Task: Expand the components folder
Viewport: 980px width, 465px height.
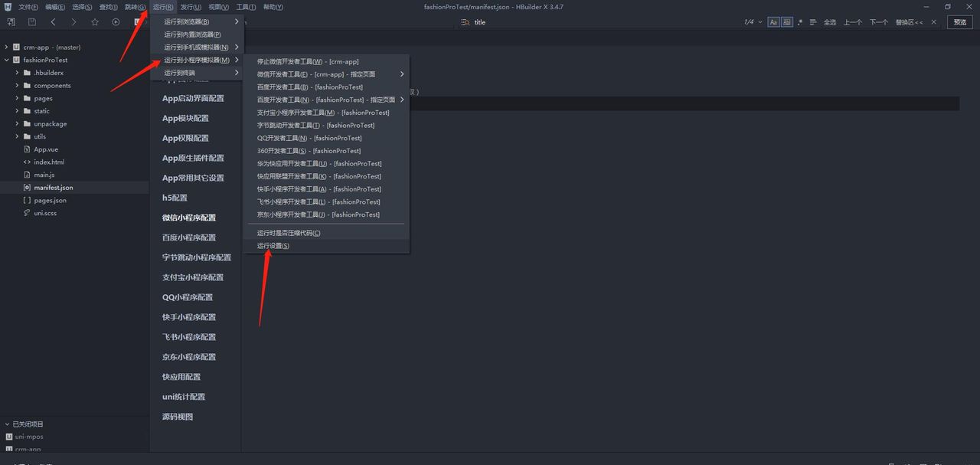Action: coord(17,86)
